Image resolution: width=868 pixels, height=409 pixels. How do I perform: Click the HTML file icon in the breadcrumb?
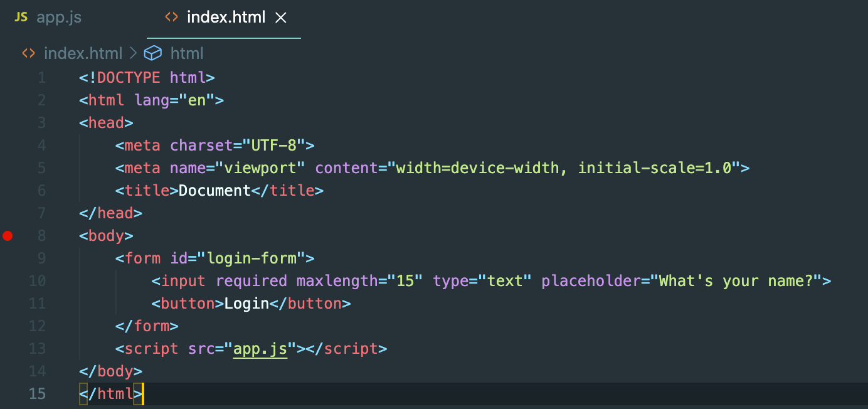click(29, 53)
